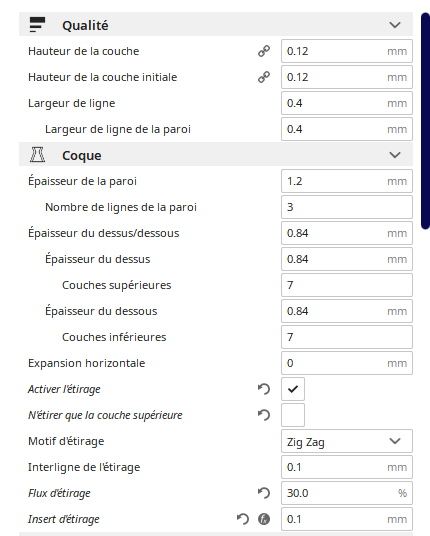430x536 pixels.
Task: Disable the Activer l'étirage checkbox
Action: point(293,389)
